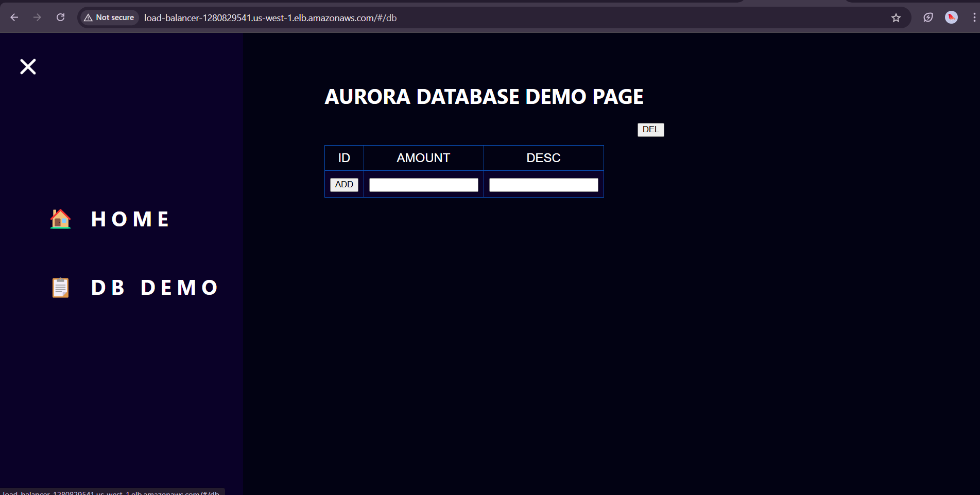Go back with browser back arrow

[x=14, y=17]
